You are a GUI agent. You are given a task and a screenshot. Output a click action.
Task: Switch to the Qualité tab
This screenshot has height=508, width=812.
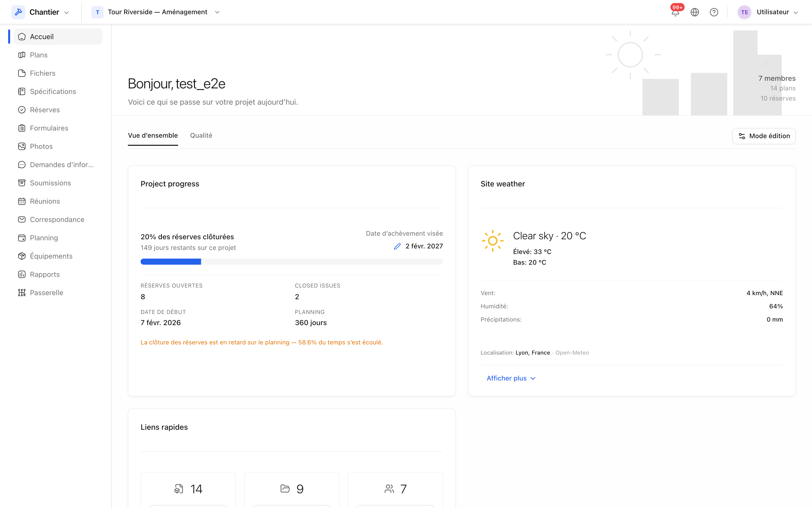(201, 135)
